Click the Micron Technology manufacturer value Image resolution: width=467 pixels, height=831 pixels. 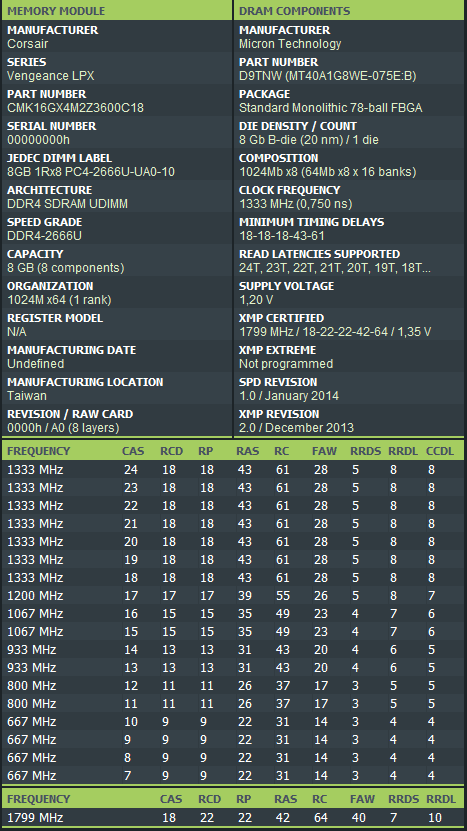click(x=290, y=44)
